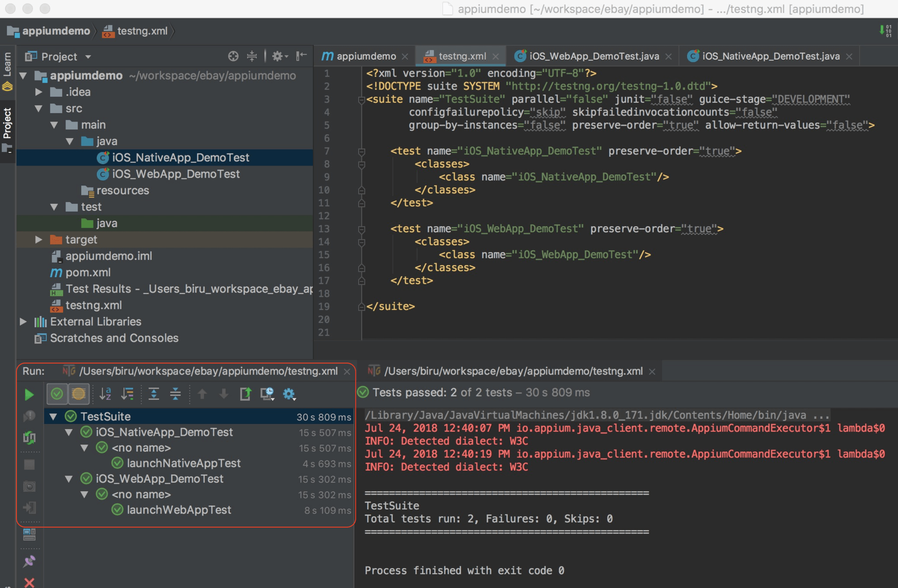Open the test history import icon
The width and height of the screenshot is (898, 588).
(x=267, y=394)
